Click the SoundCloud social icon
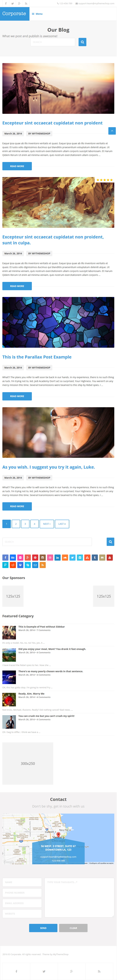The height and width of the screenshot is (980, 117). 65,557
